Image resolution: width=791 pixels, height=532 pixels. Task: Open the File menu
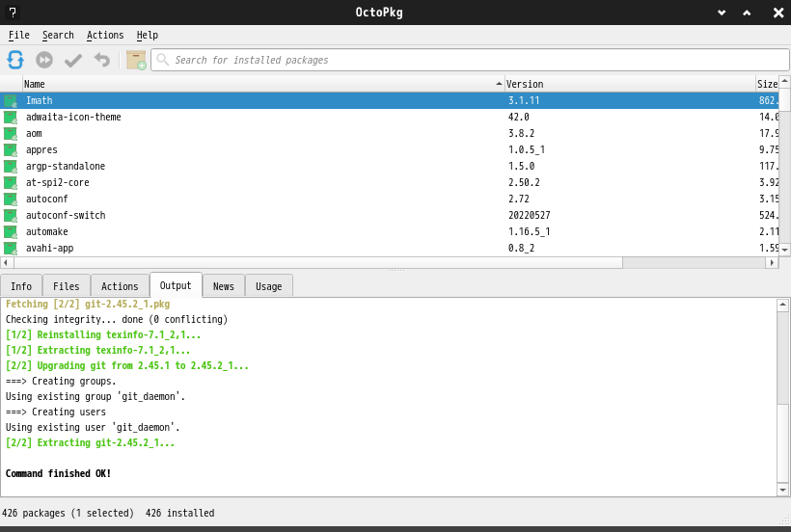point(19,35)
